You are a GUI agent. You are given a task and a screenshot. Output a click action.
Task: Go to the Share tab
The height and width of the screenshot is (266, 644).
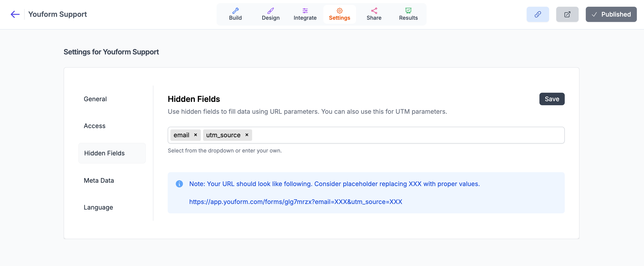(374, 14)
